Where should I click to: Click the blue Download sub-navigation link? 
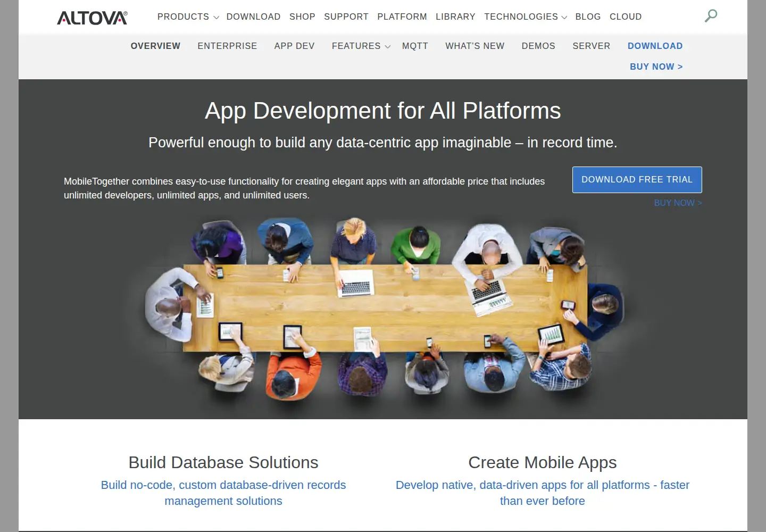click(x=655, y=46)
